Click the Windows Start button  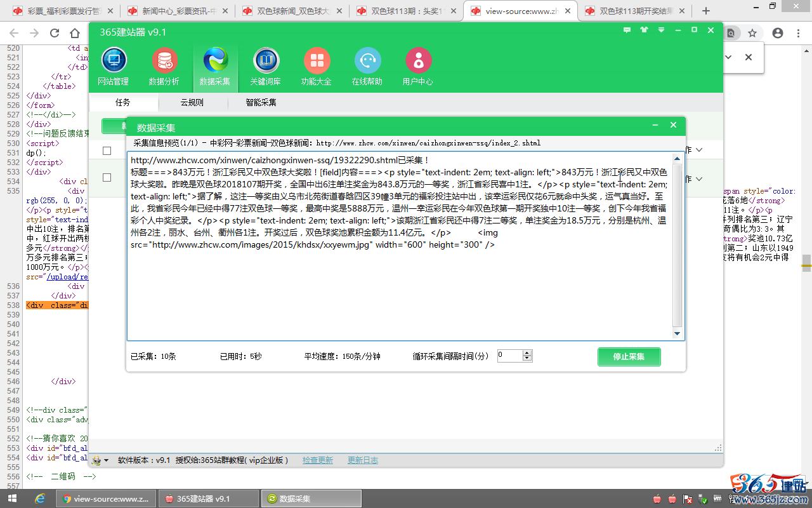tap(11, 498)
